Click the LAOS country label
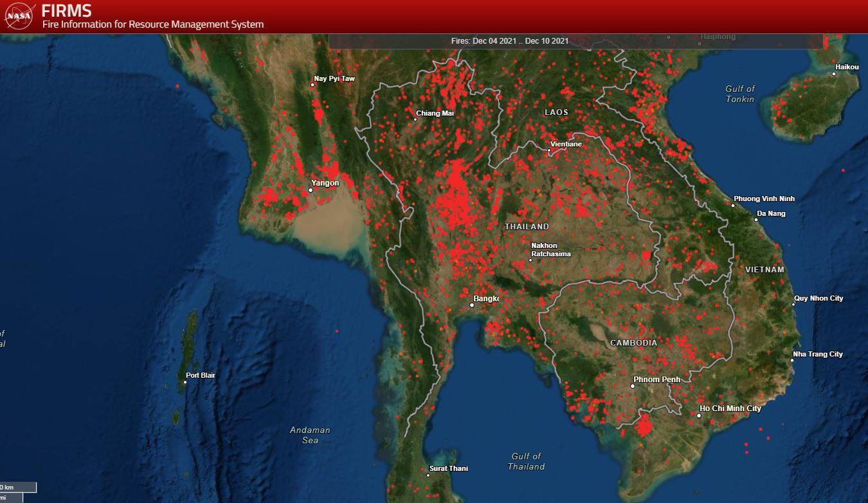Image resolution: width=868 pixels, height=503 pixels. point(556,112)
